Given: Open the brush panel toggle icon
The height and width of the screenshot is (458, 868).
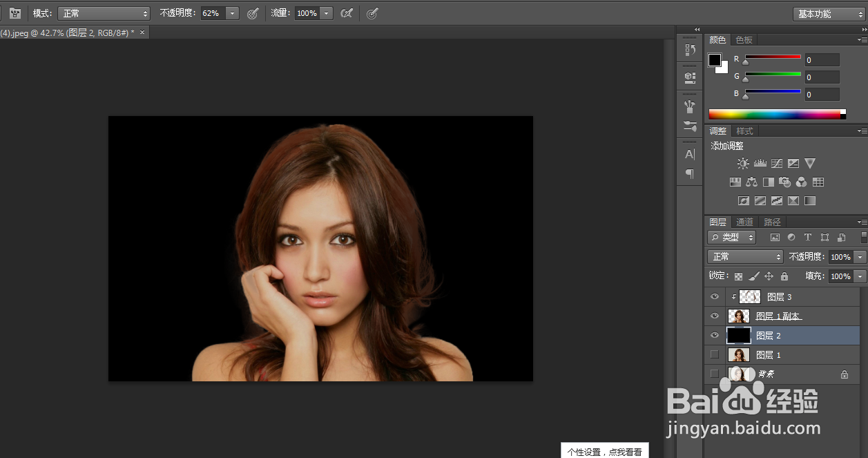Looking at the screenshot, I should pyautogui.click(x=15, y=13).
